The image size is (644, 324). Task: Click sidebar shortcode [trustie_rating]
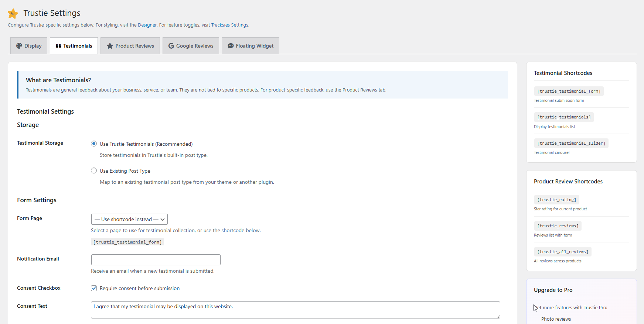(556, 200)
